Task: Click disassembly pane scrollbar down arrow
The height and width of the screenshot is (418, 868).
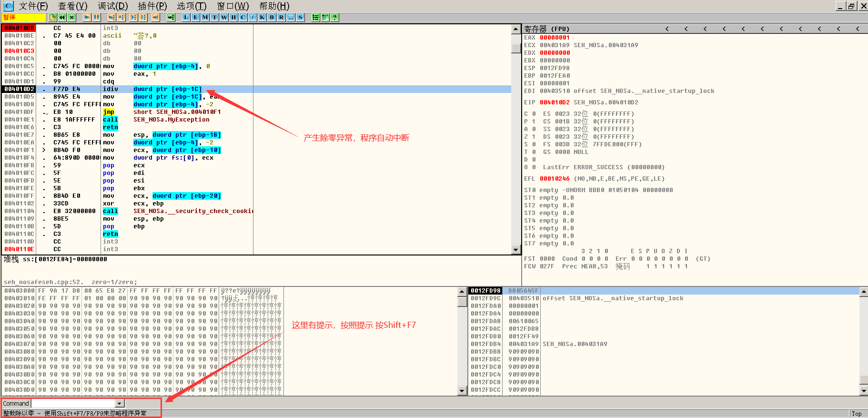Action: coord(515,250)
